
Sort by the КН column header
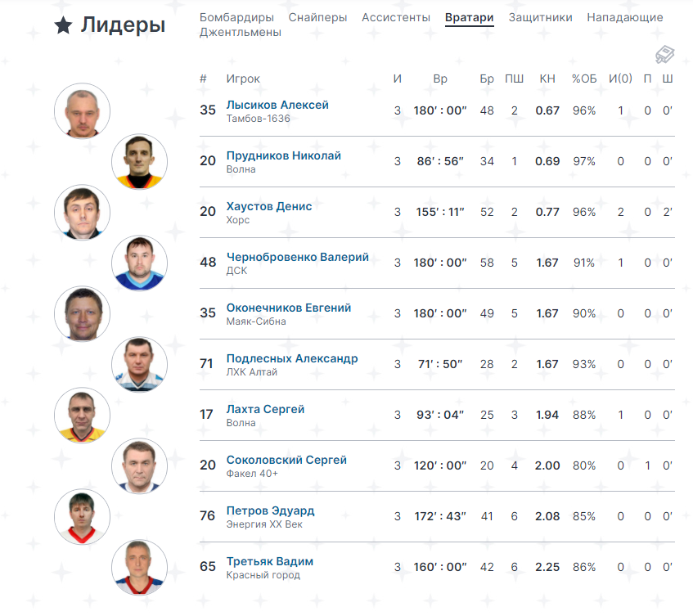click(547, 79)
